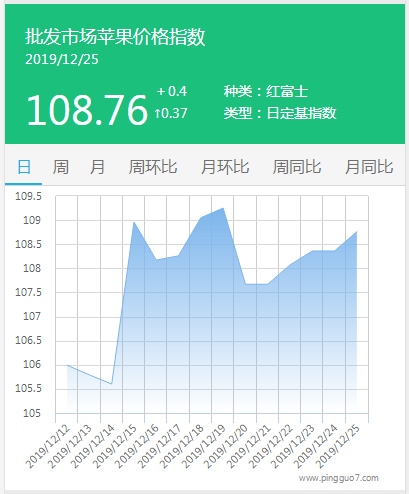
Task: Open the 周环比 tab
Action: click(153, 167)
